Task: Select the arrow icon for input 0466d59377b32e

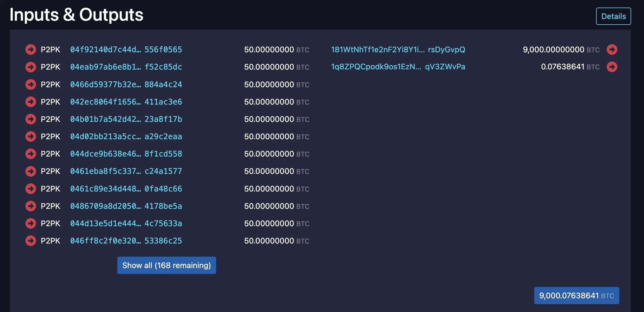Action: (x=31, y=84)
